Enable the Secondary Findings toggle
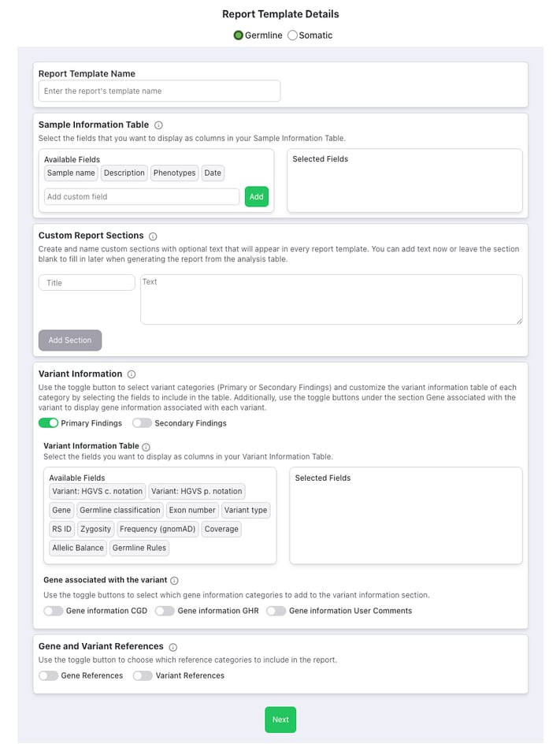 pos(142,422)
